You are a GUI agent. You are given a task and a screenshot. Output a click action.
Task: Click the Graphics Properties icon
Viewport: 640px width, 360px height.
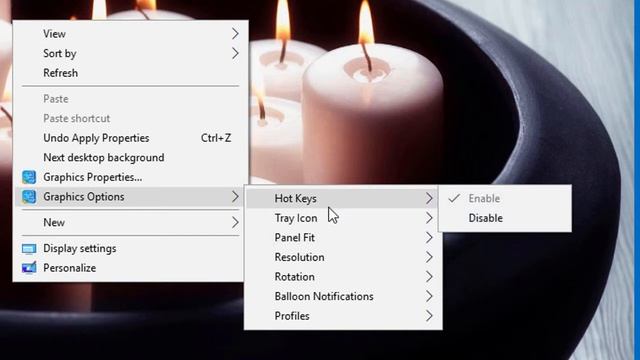tap(29, 177)
